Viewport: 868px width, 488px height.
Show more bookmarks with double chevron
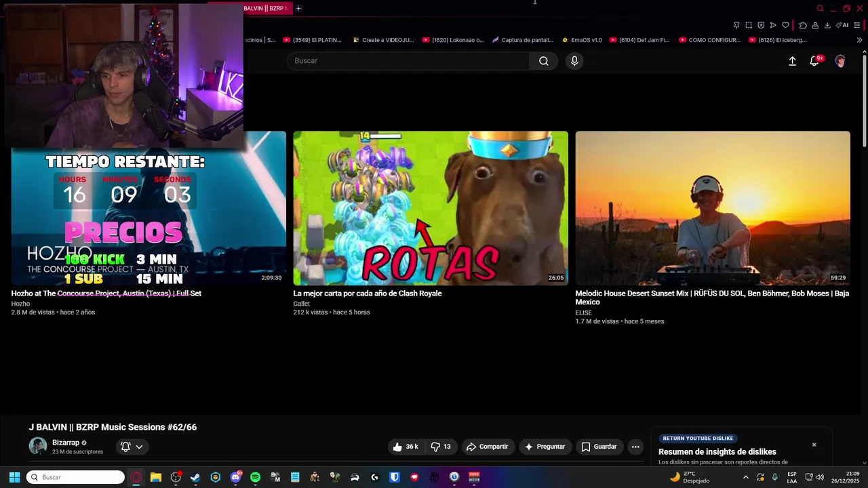859,40
